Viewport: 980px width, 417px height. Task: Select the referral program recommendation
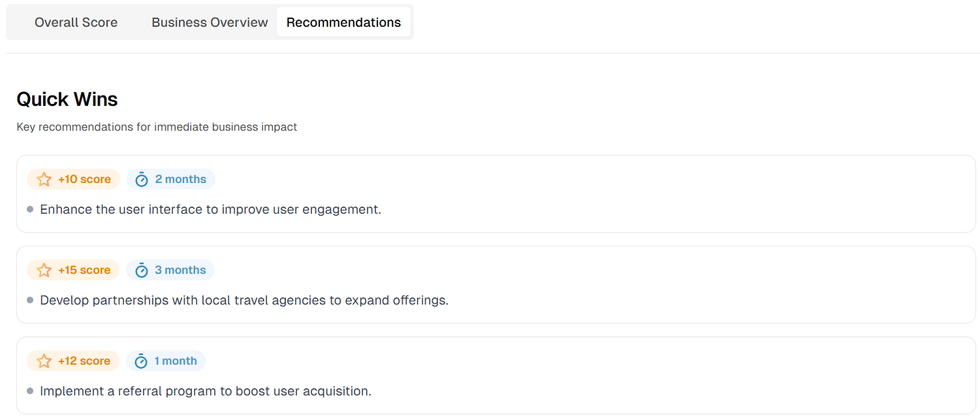click(206, 392)
